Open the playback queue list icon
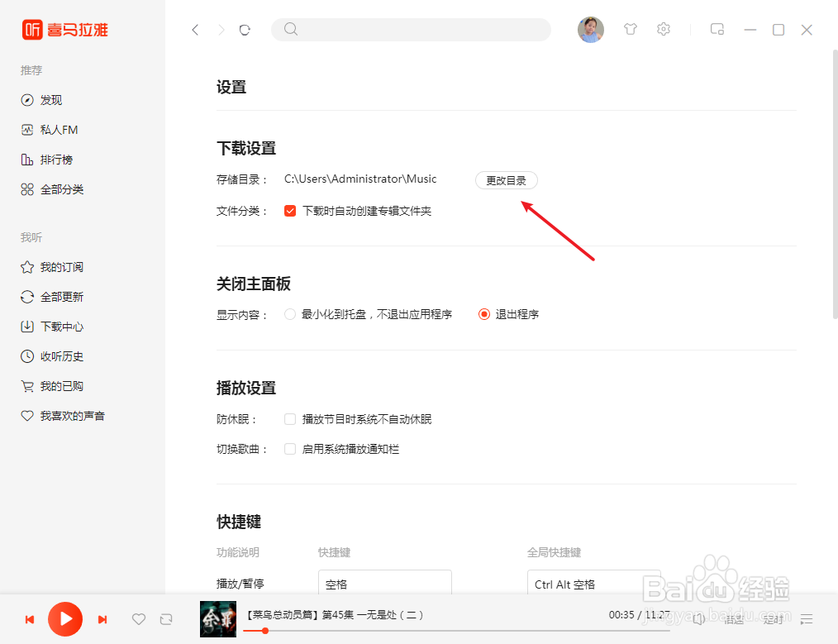 806,618
